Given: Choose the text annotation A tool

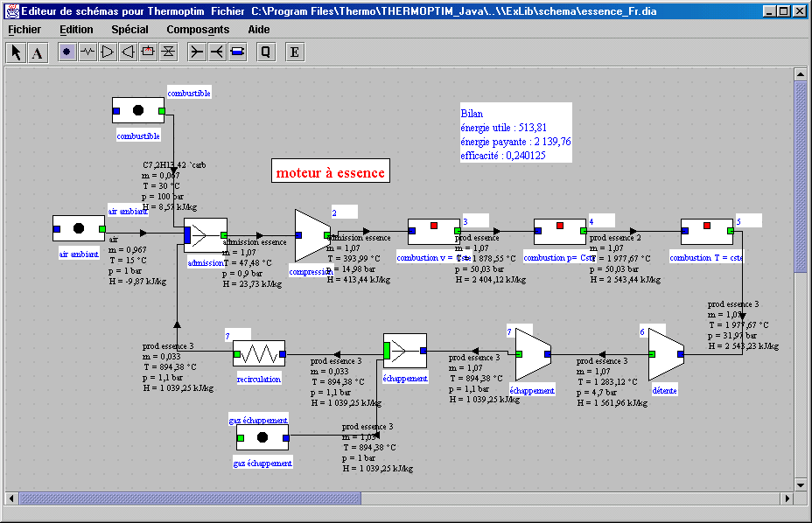Looking at the screenshot, I should coord(38,52).
